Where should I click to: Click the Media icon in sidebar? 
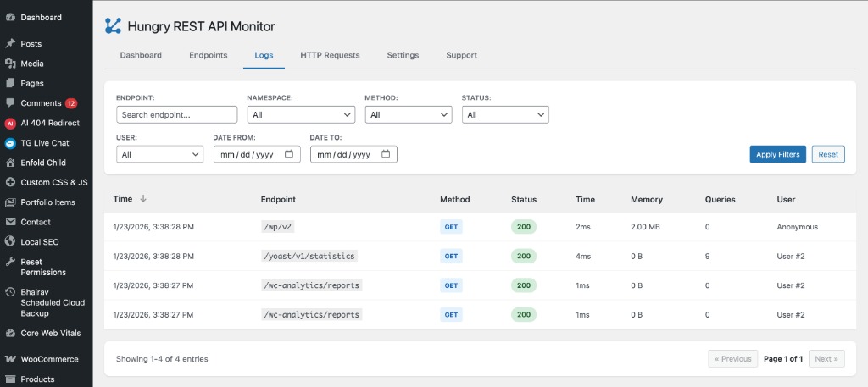[10, 64]
